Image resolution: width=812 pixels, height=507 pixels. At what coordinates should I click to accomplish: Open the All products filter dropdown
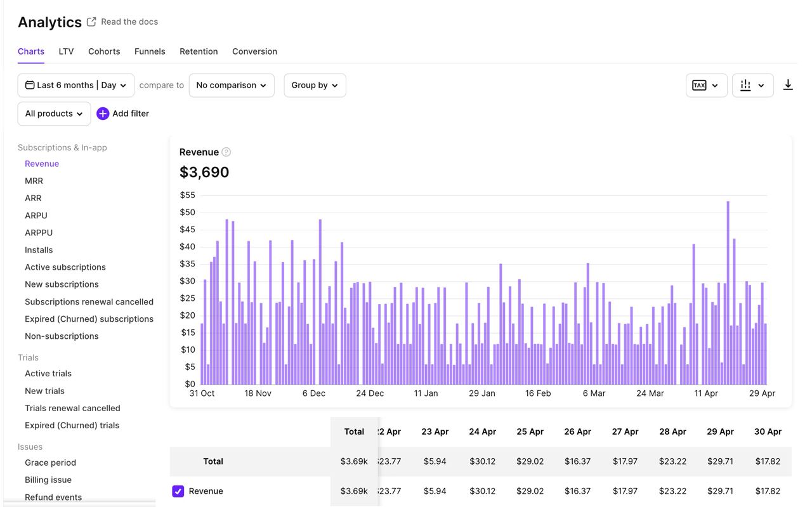[54, 114]
